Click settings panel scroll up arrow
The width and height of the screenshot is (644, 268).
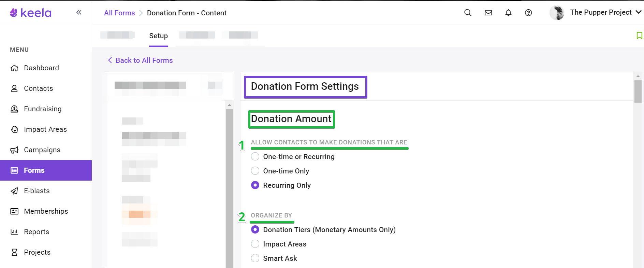638,76
